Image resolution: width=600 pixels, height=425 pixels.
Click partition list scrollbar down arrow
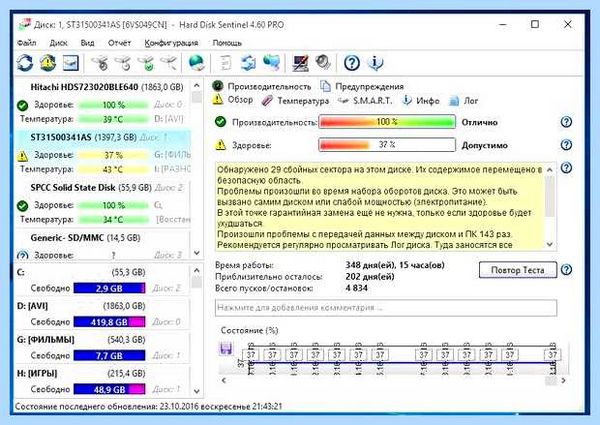coord(197,391)
